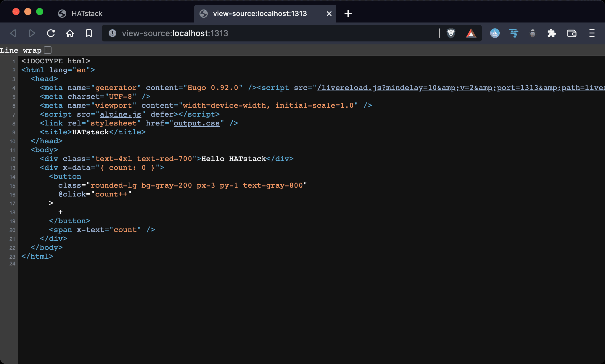Click the x-text="count" span tag
Viewport: 605px width, 364px height.
(102, 230)
